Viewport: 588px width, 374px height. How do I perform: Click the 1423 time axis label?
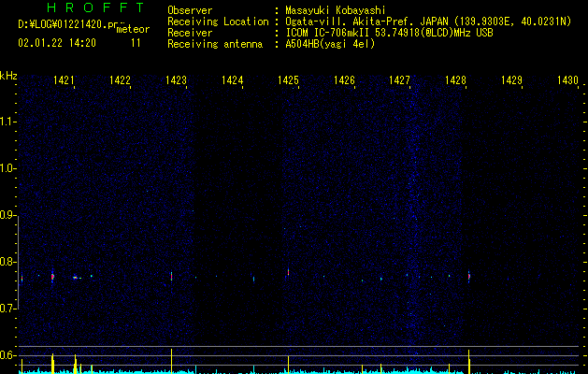[176, 79]
